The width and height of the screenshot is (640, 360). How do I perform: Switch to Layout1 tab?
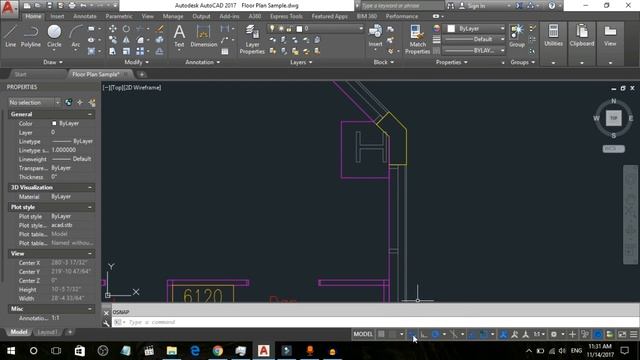click(x=47, y=332)
